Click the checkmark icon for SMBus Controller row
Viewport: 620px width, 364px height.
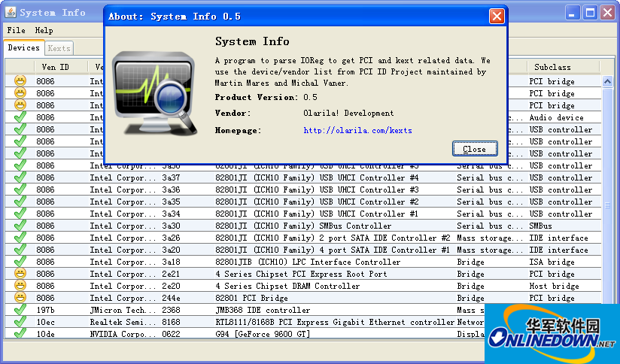click(20, 226)
